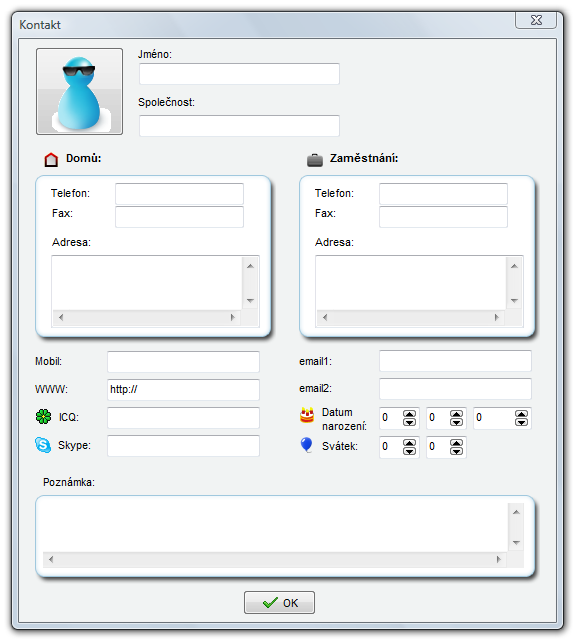Image resolution: width=574 pixels, height=639 pixels.
Task: Decrease the third Datum narození spinner value
Action: pos(521,422)
